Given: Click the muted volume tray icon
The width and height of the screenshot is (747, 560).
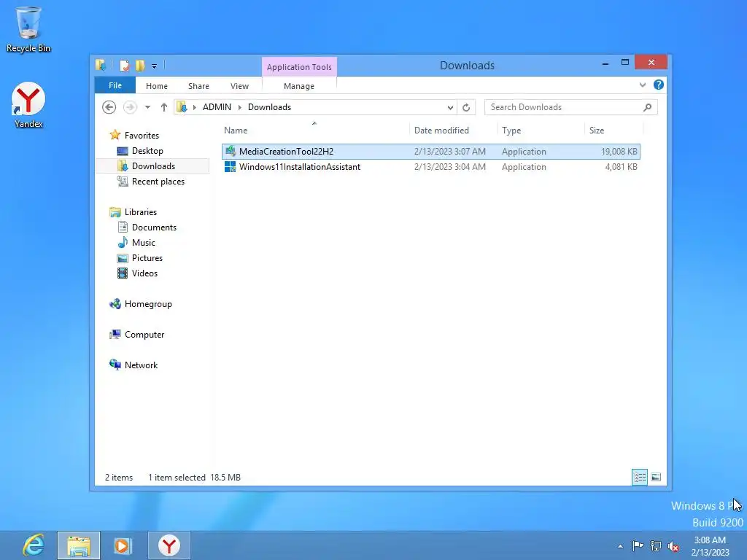Looking at the screenshot, I should tap(673, 546).
